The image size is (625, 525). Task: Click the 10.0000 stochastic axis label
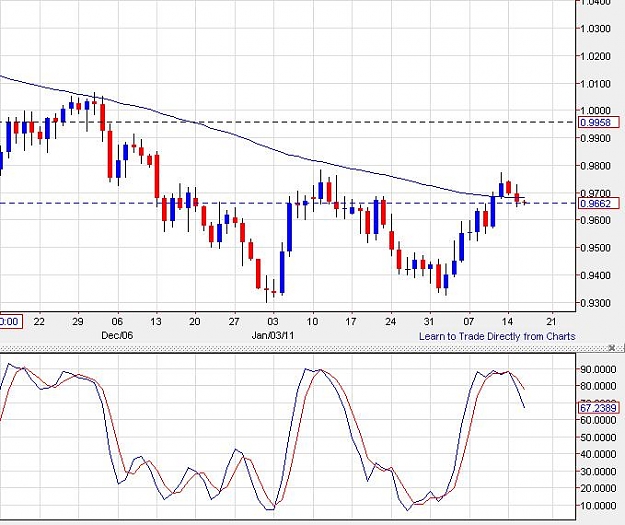(x=598, y=505)
